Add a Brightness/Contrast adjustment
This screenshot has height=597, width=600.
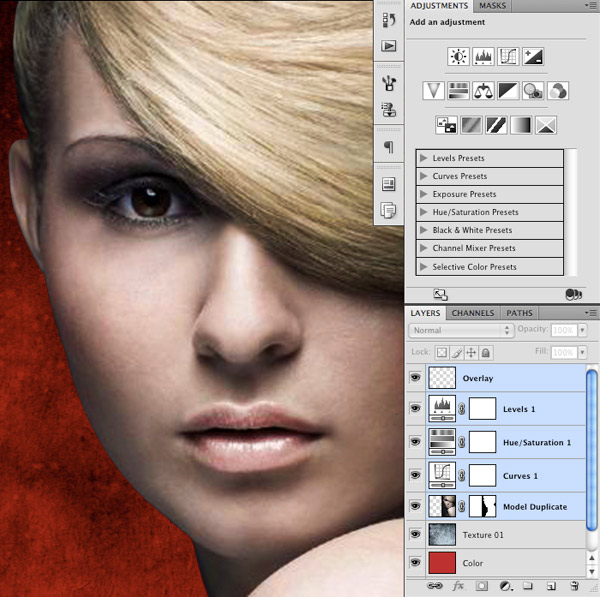(458, 57)
